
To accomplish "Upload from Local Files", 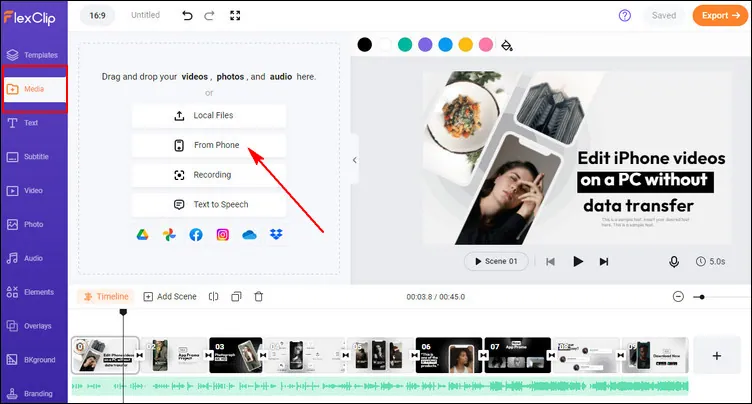I will (x=209, y=116).
